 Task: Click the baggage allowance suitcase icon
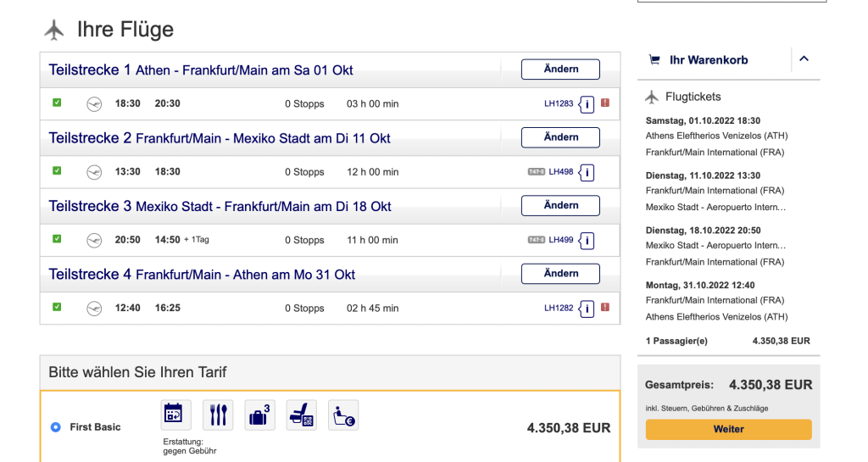[259, 415]
